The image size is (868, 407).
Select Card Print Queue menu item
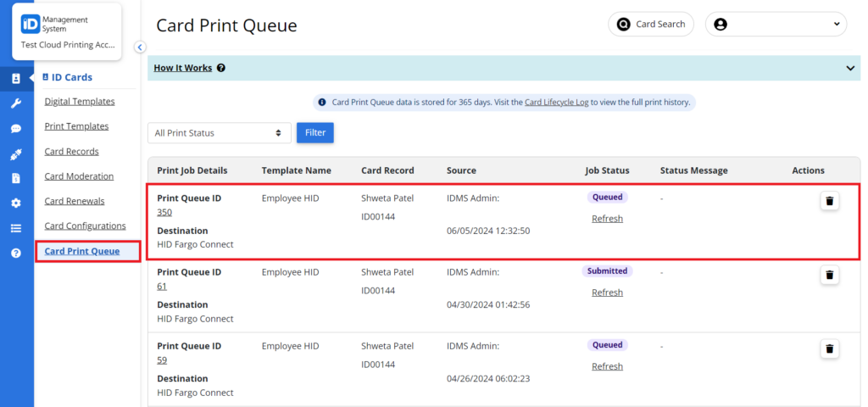(82, 251)
